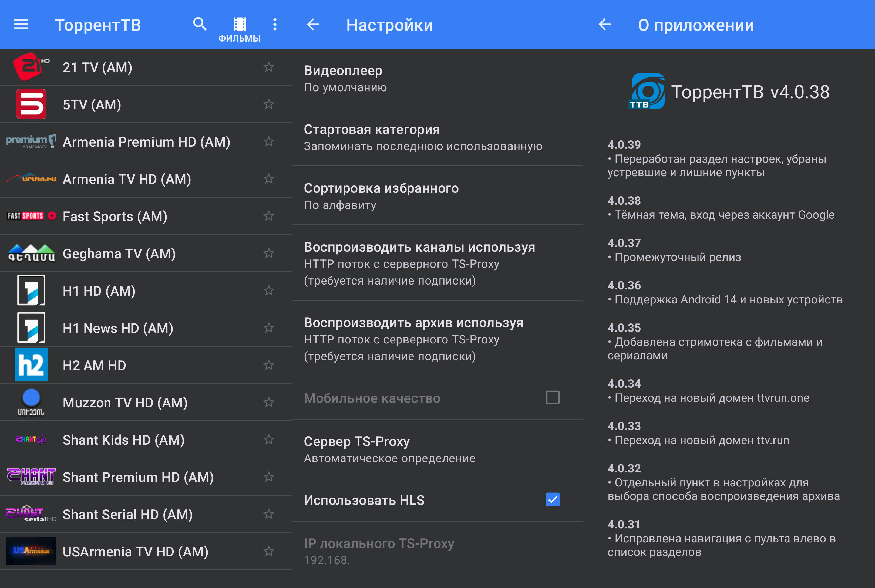This screenshot has height=588, width=875.
Task: Click the 21 TV channel logo
Action: (x=31, y=67)
